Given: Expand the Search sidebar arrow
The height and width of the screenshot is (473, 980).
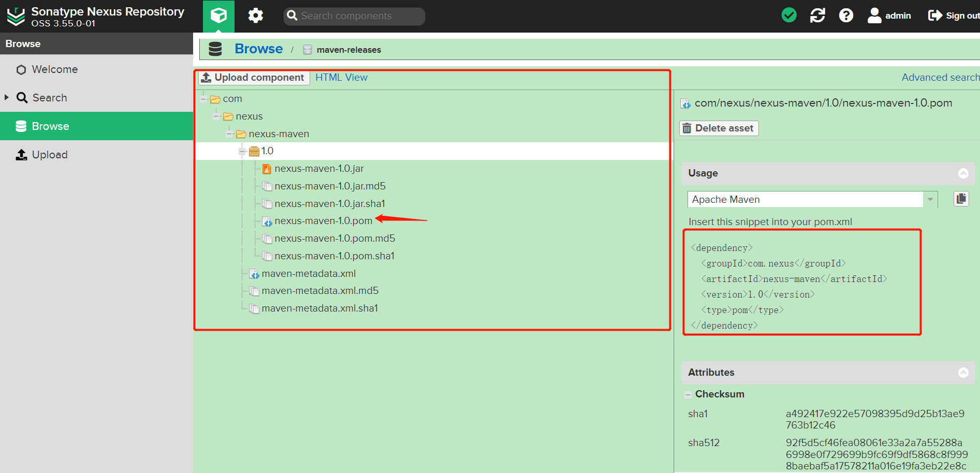Looking at the screenshot, I should (x=7, y=97).
